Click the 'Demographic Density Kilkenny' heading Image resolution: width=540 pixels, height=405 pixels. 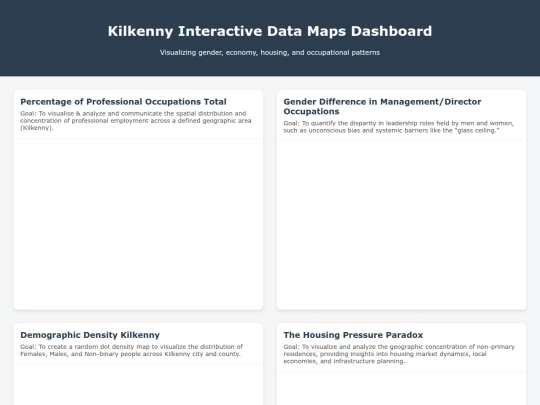click(x=90, y=335)
